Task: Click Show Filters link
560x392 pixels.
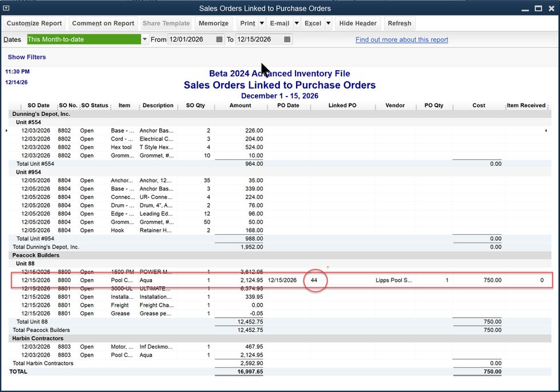Action: click(x=27, y=57)
